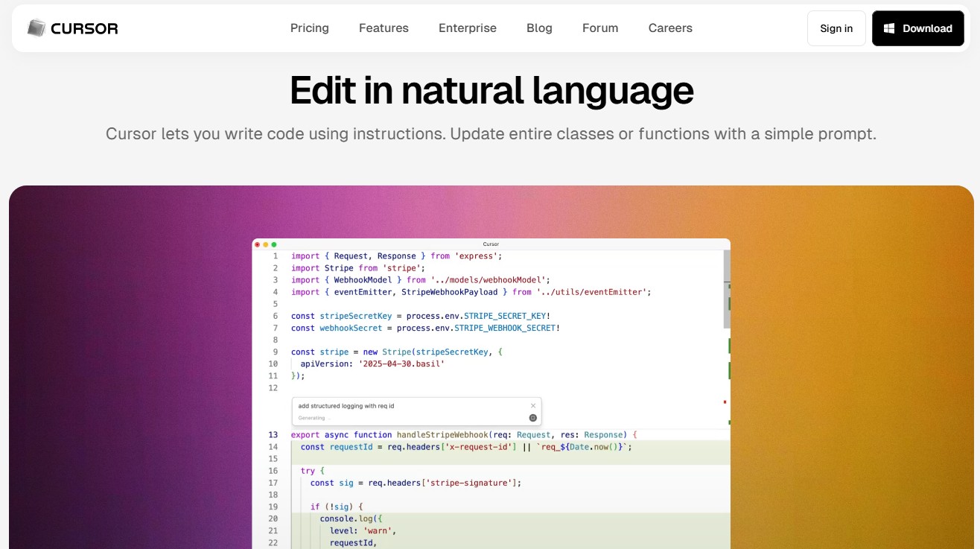This screenshot has height=549, width=980.
Task: Go to the Features page
Action: tap(384, 28)
